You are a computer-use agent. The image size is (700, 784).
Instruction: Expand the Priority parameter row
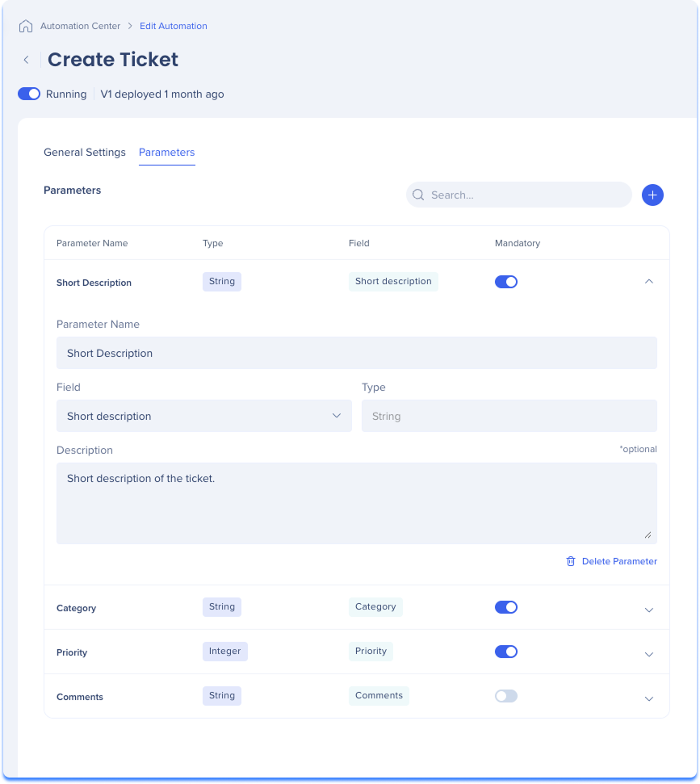(x=649, y=655)
